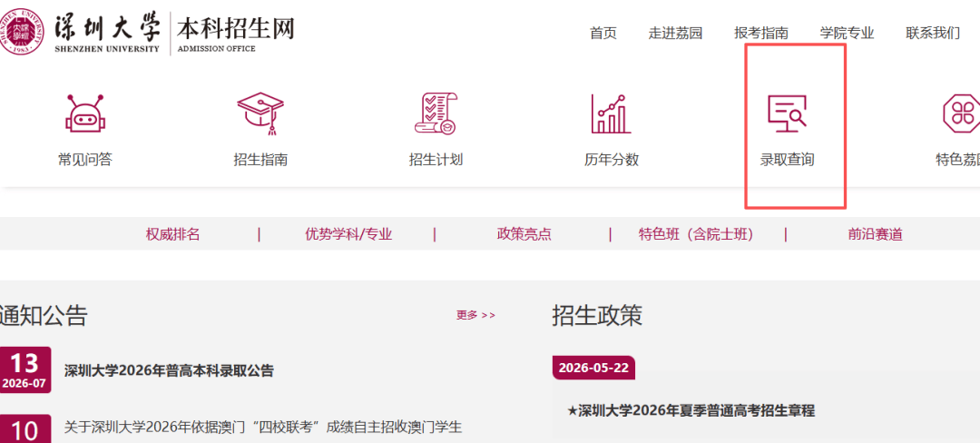
Task: Click the 招生计划 label text
Action: pyautogui.click(x=436, y=160)
